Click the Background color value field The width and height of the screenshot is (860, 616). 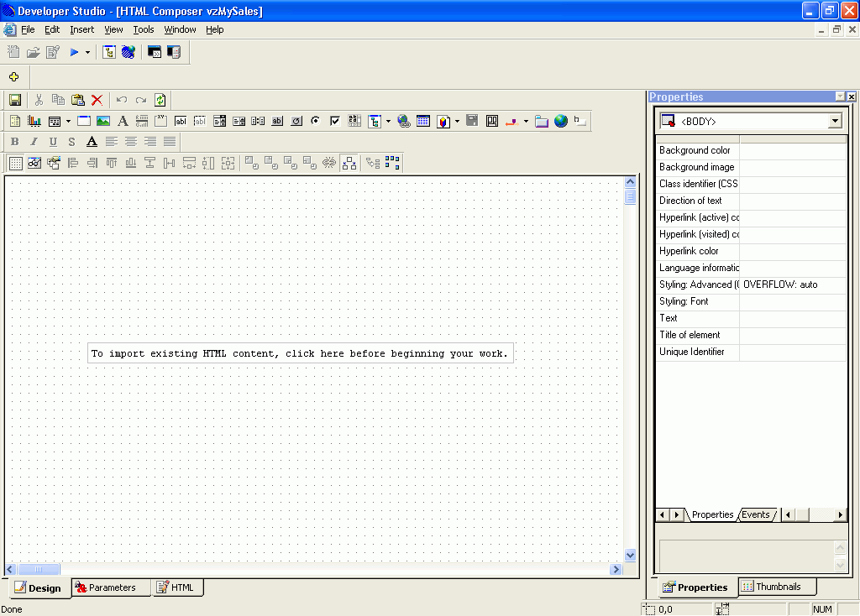(x=793, y=150)
